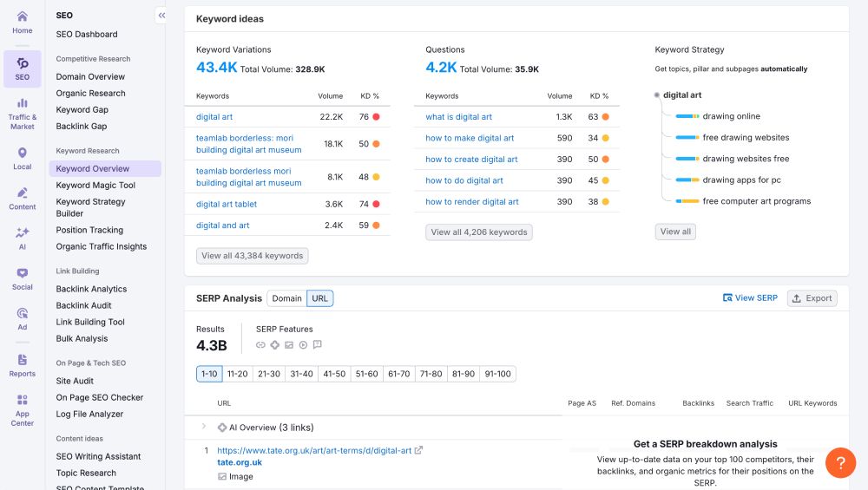
Task: Click the tate.org.uk domain link
Action: tap(240, 462)
